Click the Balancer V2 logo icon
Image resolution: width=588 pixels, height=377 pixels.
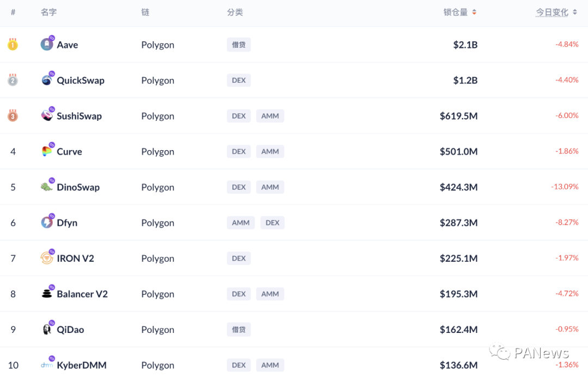[47, 294]
